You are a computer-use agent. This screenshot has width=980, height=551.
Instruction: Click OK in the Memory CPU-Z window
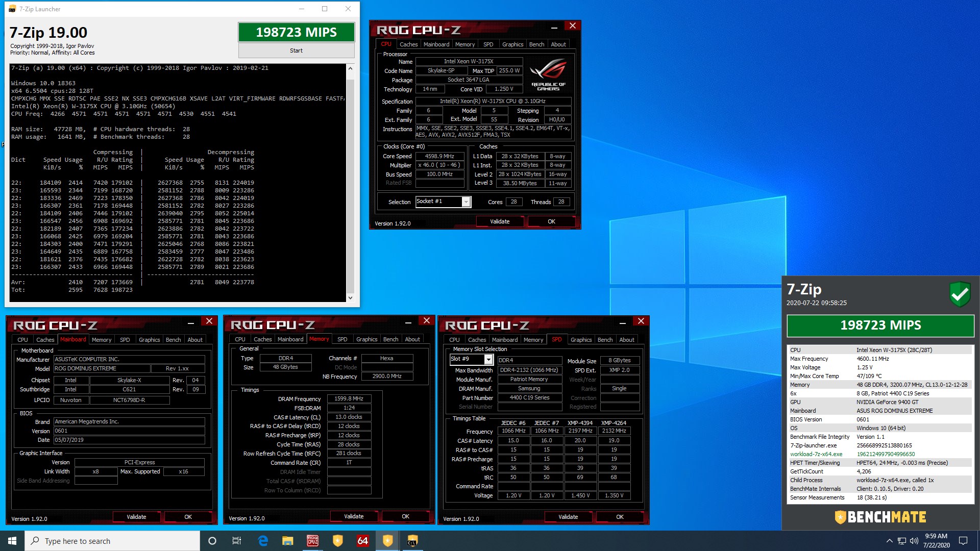405,516
